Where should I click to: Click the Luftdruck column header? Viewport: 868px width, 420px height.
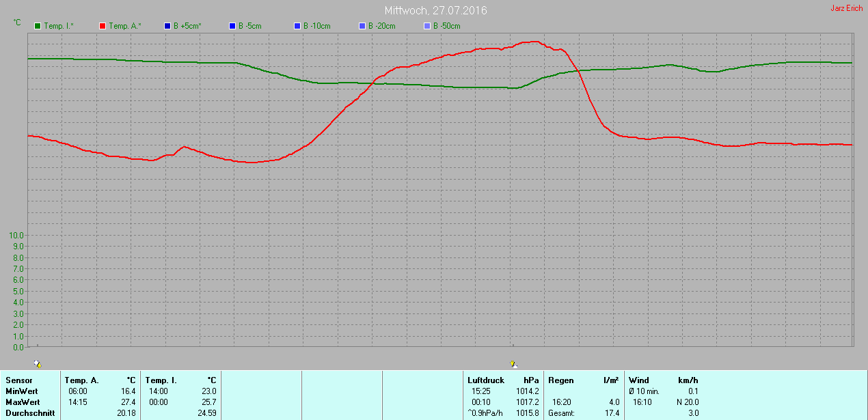click(486, 380)
